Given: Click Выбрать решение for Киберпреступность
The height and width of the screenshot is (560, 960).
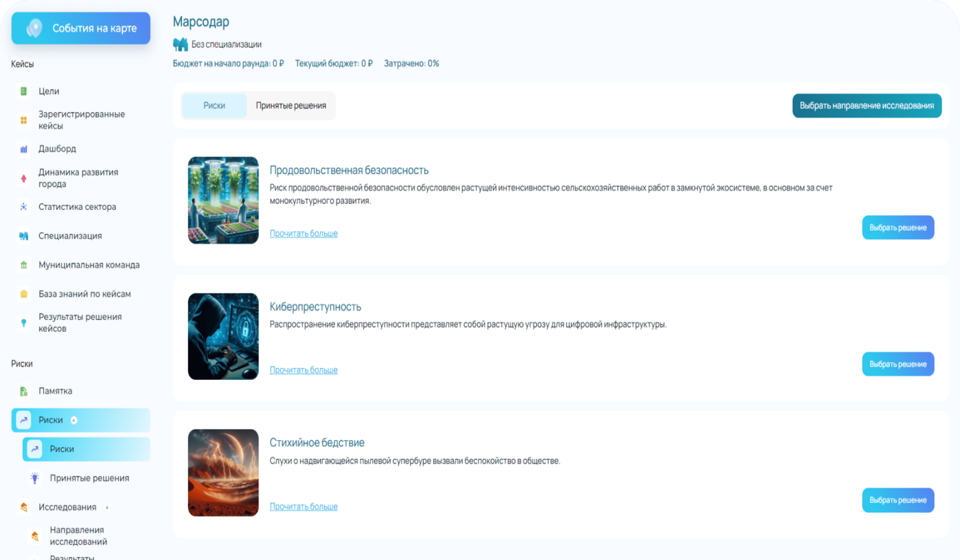Looking at the screenshot, I should pos(898,364).
